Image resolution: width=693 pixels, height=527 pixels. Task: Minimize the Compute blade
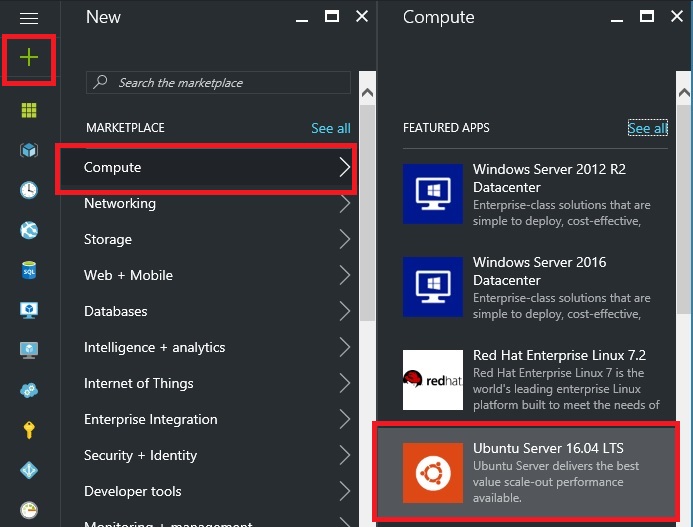617,20
